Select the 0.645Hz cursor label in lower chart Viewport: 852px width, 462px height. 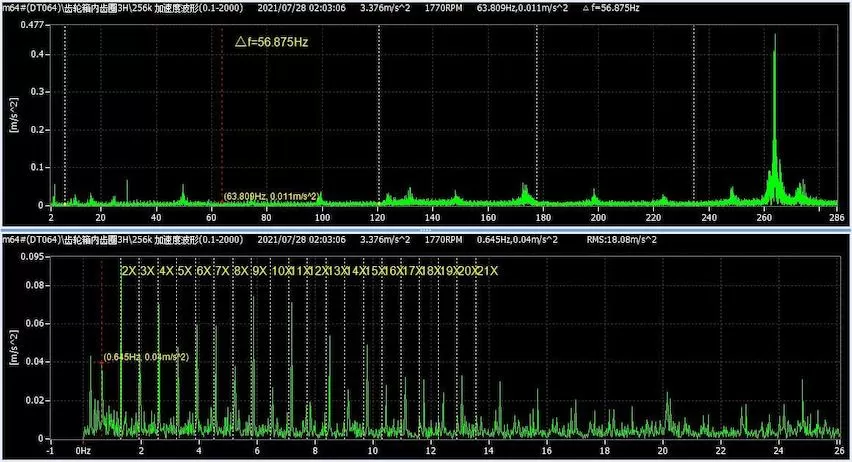coord(146,357)
